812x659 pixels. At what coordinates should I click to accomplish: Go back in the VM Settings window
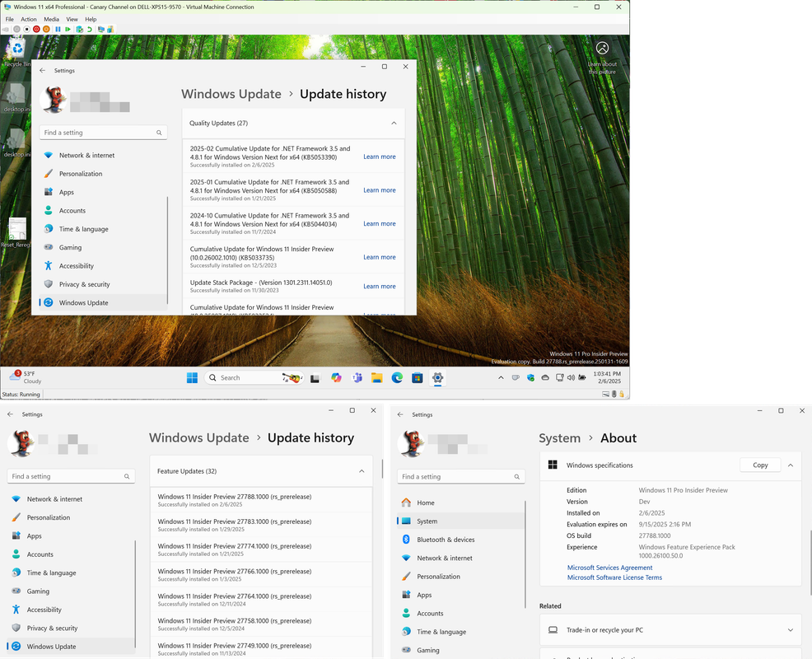click(x=43, y=71)
